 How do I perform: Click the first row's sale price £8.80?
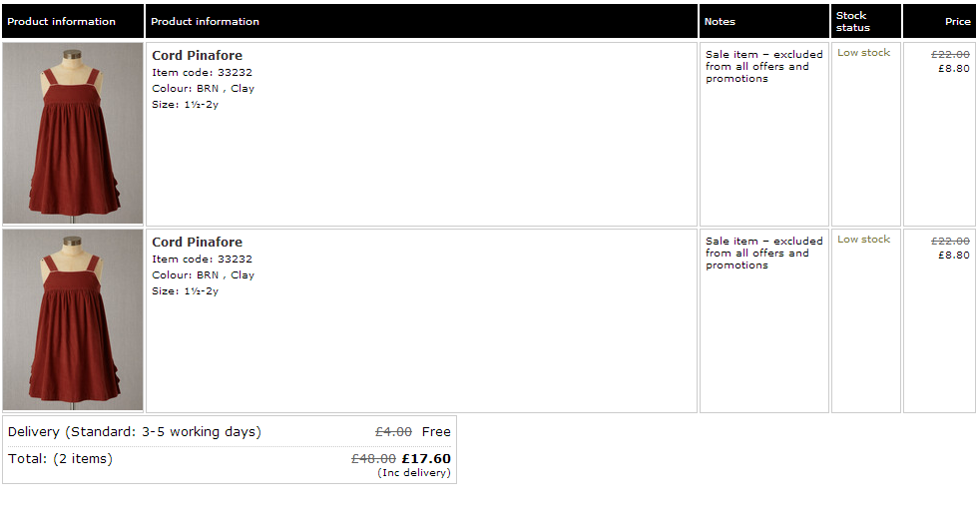tap(954, 69)
